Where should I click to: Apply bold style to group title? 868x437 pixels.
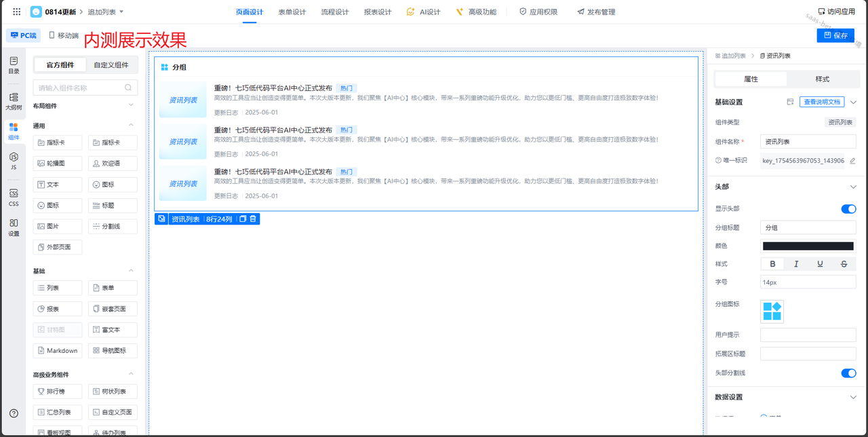(x=772, y=264)
